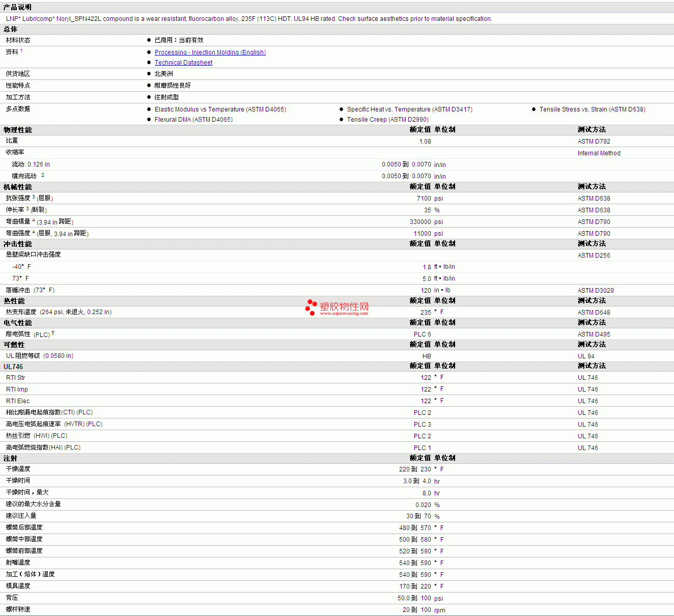Screen dimensions: 674x616
Task: Click the 'ASTM D792' test method
Action: pos(594,142)
